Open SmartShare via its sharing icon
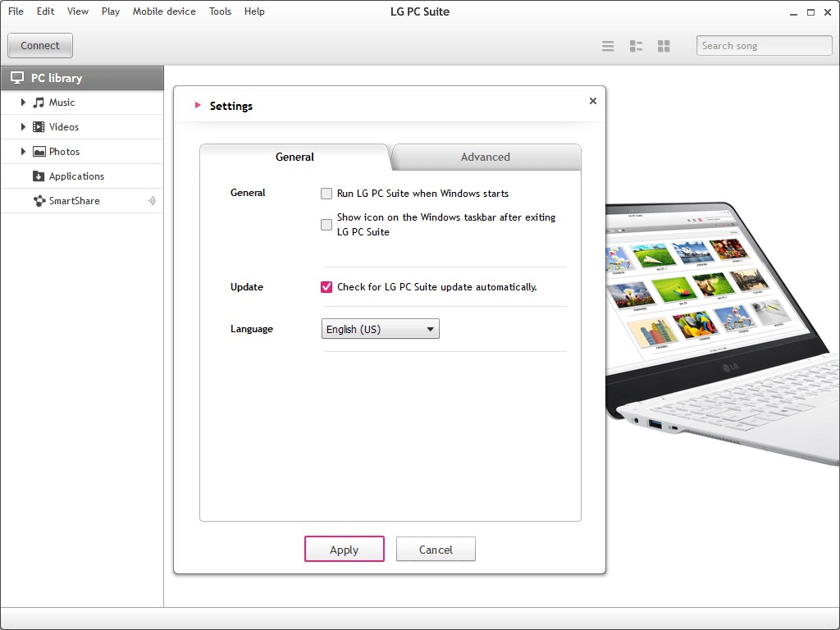This screenshot has width=840, height=630. click(39, 201)
